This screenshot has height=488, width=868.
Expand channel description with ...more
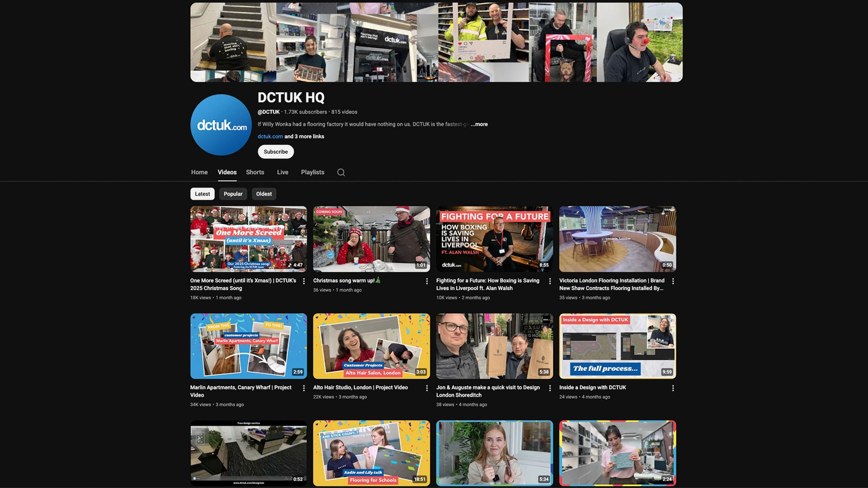click(479, 124)
